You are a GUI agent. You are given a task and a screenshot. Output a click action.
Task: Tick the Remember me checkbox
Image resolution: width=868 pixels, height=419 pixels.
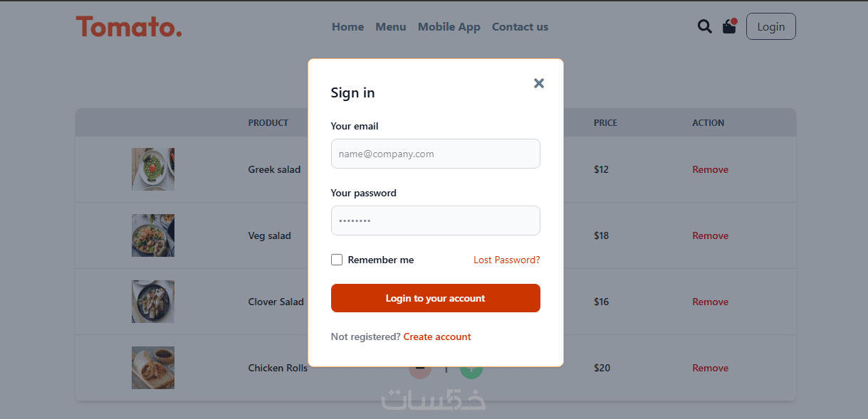337,260
